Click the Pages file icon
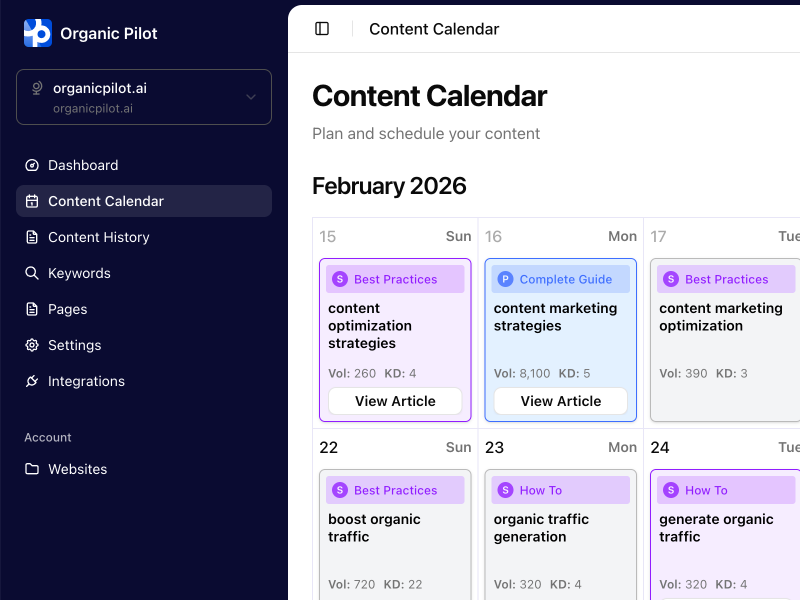 coord(32,309)
